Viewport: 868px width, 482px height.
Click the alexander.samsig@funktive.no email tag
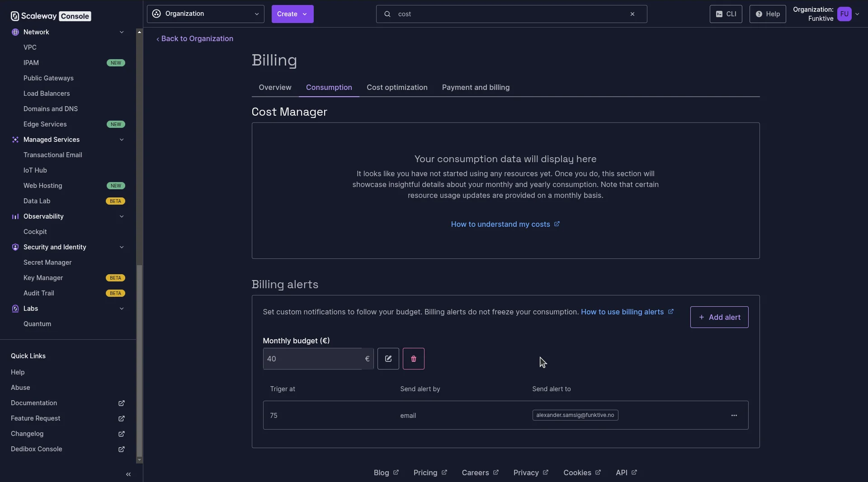[x=575, y=415]
